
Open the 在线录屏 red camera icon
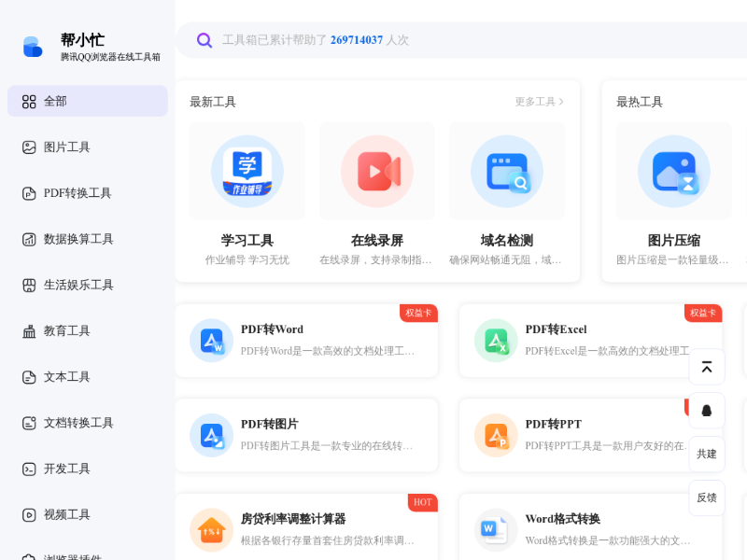point(377,172)
